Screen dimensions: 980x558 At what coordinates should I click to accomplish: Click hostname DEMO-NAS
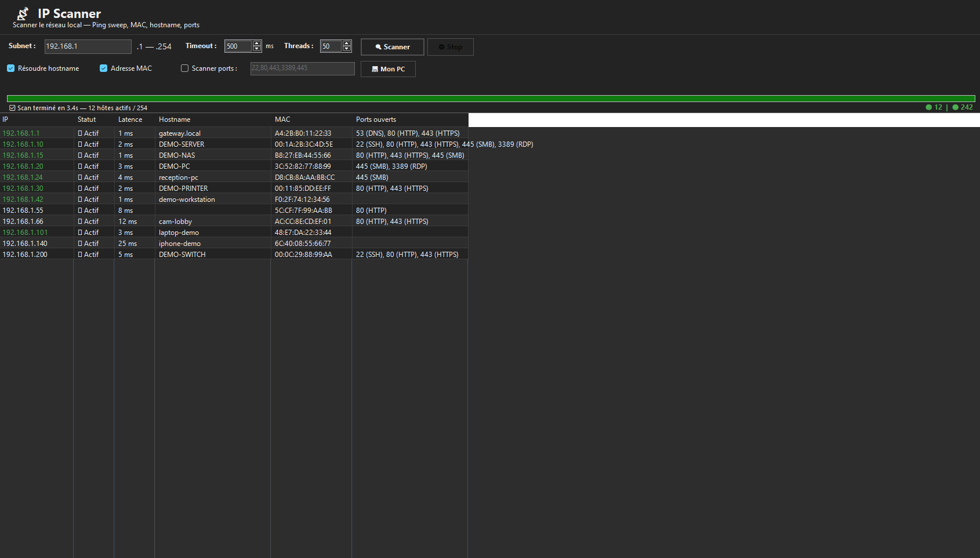(x=177, y=155)
